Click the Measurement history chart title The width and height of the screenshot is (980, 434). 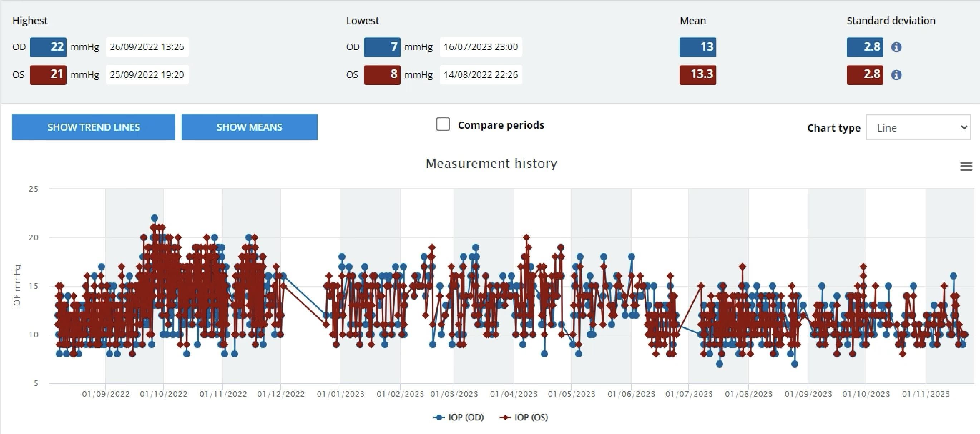(491, 163)
